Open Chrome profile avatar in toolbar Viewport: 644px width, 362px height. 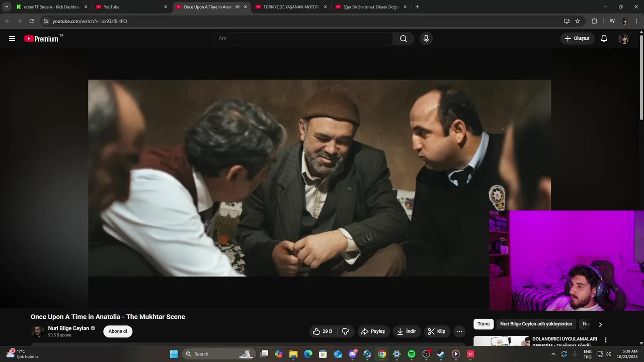[x=625, y=21]
